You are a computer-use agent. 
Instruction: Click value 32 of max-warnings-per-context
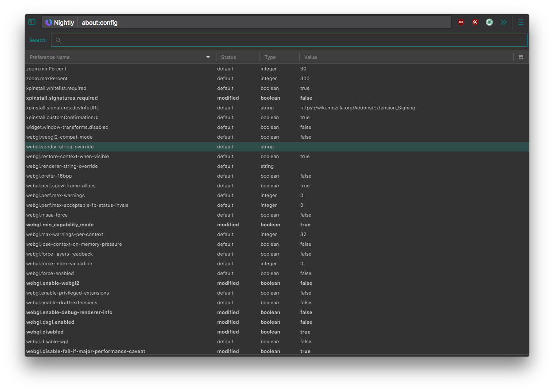pos(303,234)
